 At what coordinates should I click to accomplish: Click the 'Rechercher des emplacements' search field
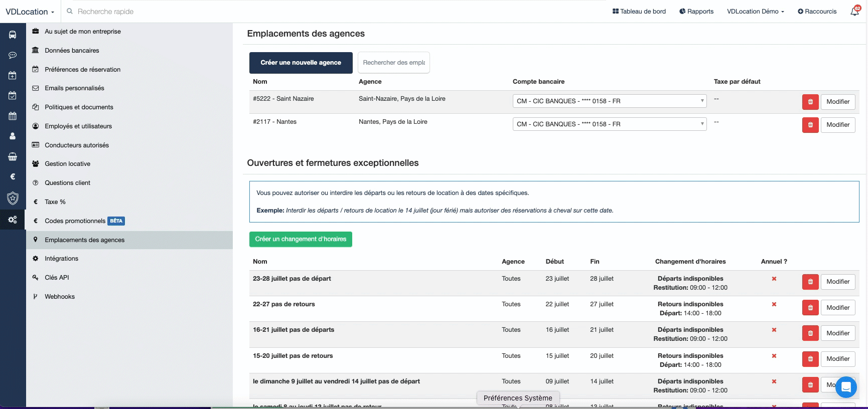pos(393,63)
